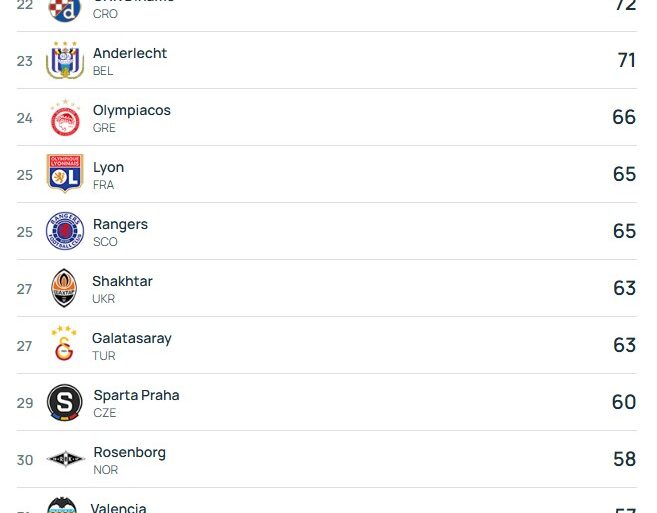Click the Olympiacos club crest
The image size is (657, 513).
(65, 118)
